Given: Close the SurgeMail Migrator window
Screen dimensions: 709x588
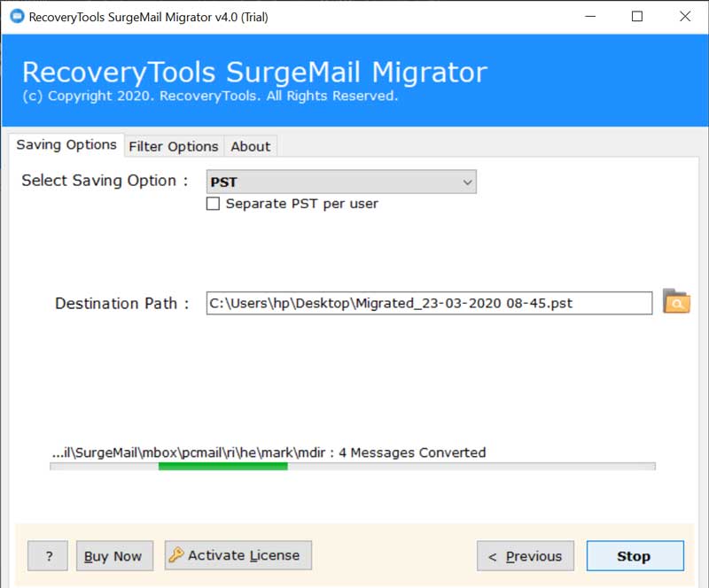Looking at the screenshot, I should pos(685,17).
